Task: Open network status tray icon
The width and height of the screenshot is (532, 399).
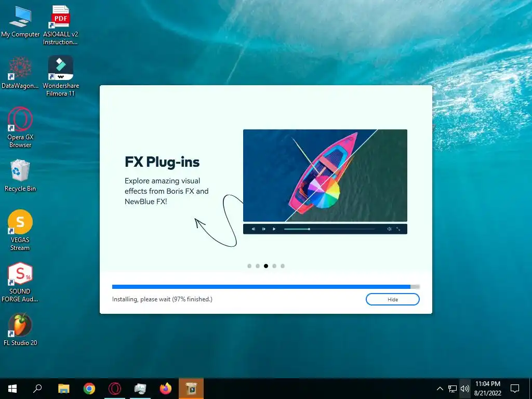Action: click(x=453, y=389)
